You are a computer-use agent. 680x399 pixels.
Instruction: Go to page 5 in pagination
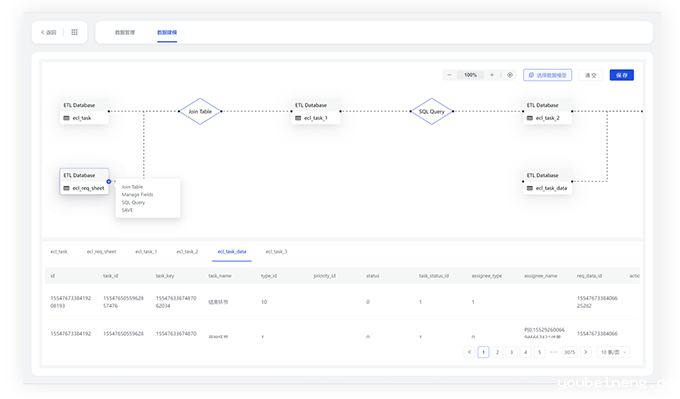(539, 352)
